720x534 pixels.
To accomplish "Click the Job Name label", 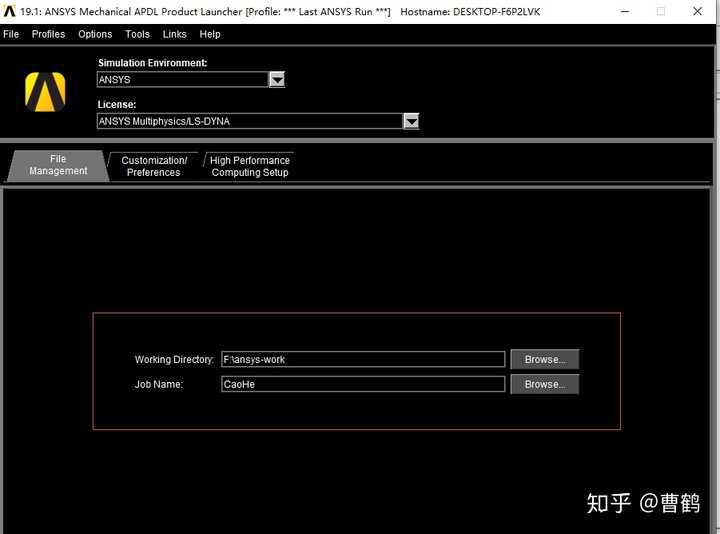I will click(x=158, y=384).
